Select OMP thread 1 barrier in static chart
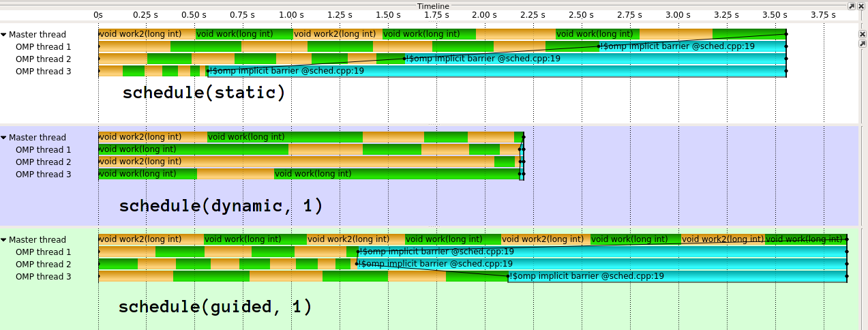Image resolution: width=868 pixels, height=330 pixels. tap(693, 46)
